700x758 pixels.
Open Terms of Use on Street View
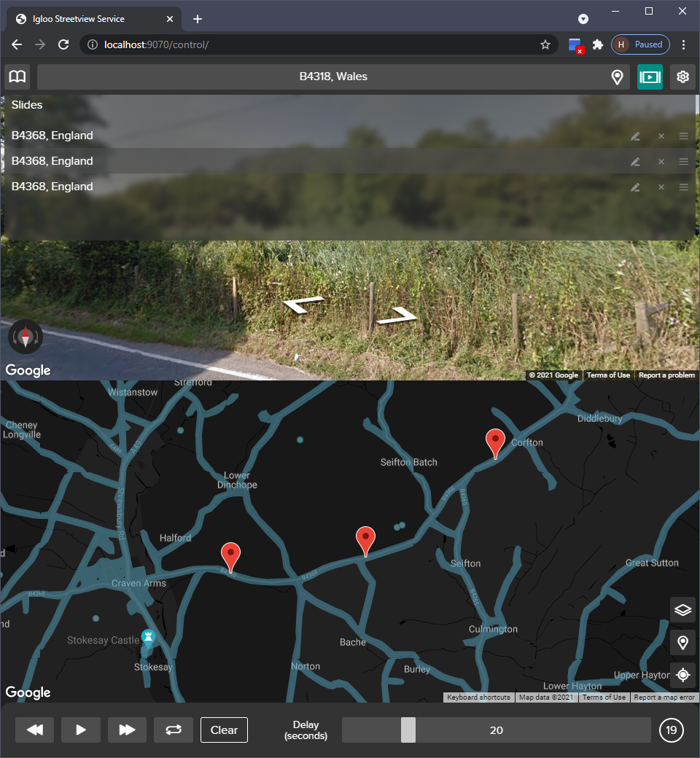coord(608,375)
